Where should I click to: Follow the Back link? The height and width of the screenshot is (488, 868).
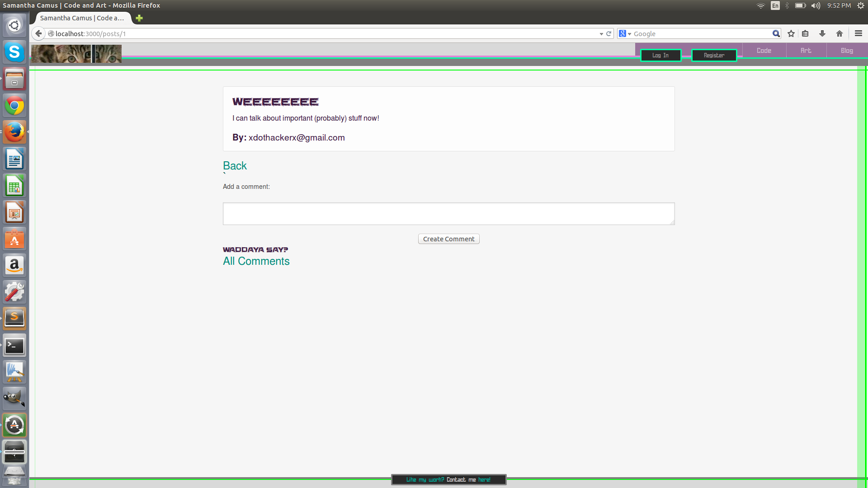click(235, 166)
